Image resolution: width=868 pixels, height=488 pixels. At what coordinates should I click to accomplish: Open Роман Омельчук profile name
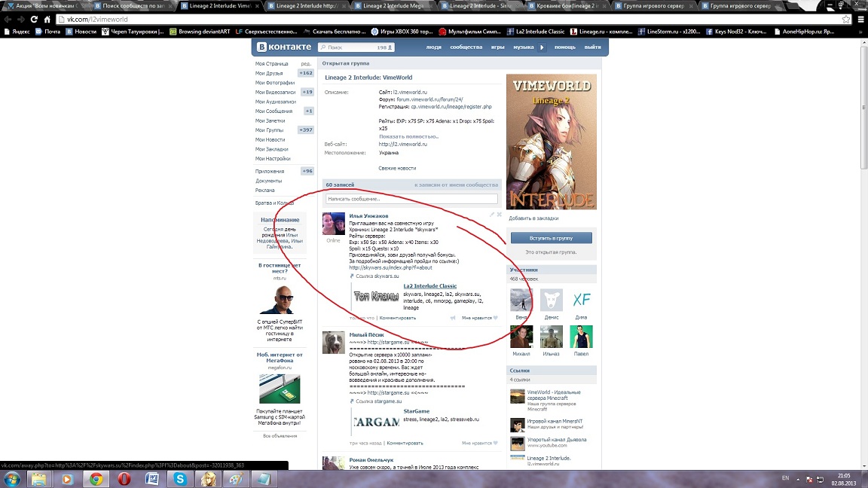coord(371,460)
